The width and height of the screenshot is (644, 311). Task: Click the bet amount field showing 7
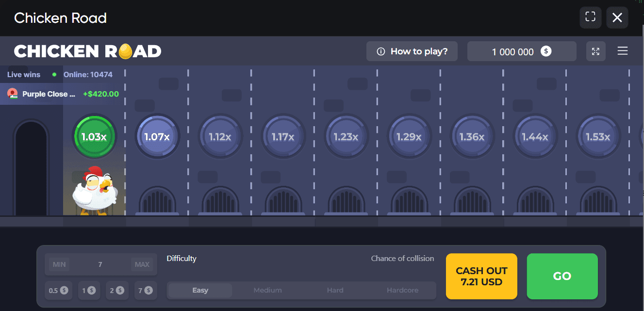click(100, 264)
